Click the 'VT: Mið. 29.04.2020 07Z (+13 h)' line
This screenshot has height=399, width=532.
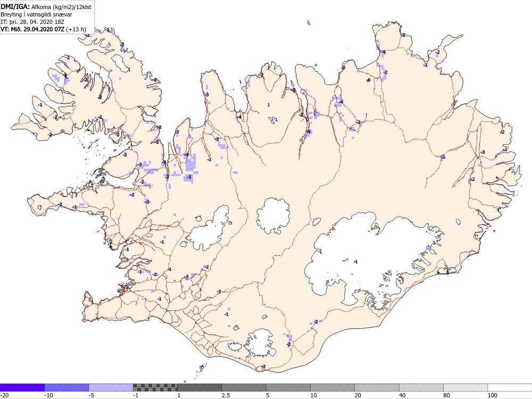[43, 29]
